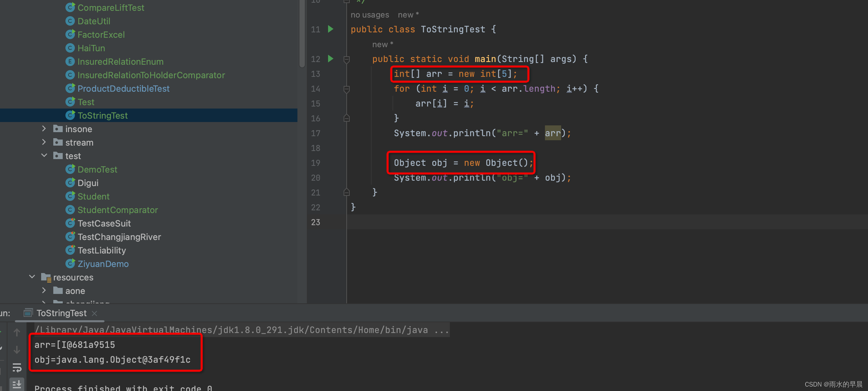Screen dimensions: 868x391
Task: Click ToStringTest class name in declaration
Action: (453, 29)
